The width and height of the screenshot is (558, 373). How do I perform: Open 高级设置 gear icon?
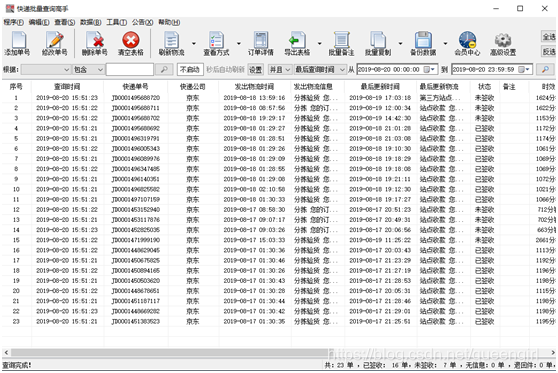coord(503,41)
